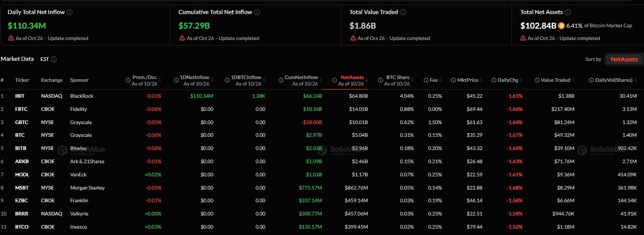Select the MSBT ticker
The width and height of the screenshot is (644, 235).
tap(21, 188)
